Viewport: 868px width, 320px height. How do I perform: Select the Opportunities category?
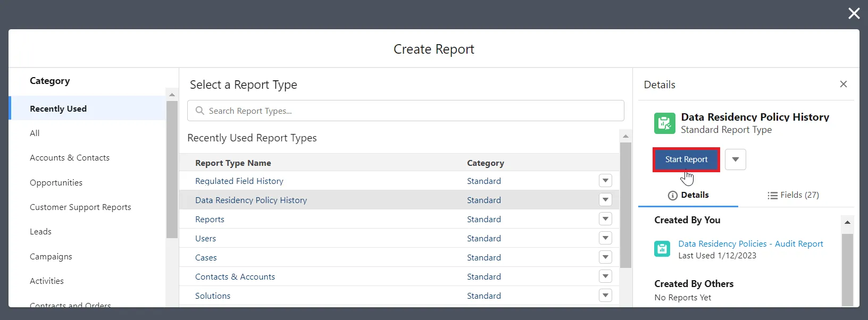(x=56, y=182)
